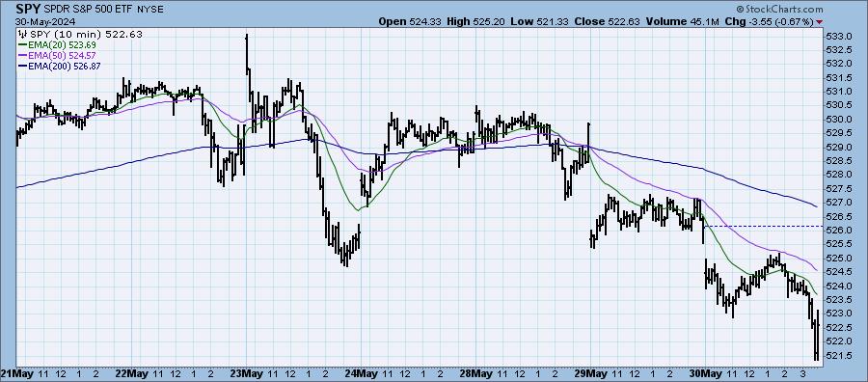Click the candlestick icon next to SPY (10 min)
This screenshot has height=382, width=868.
click(23, 35)
